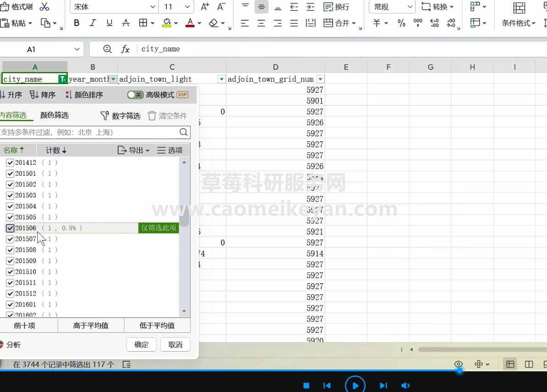This screenshot has height=392, width=547.
Task: Uncheck the 201501 checkbox
Action: 10,174
